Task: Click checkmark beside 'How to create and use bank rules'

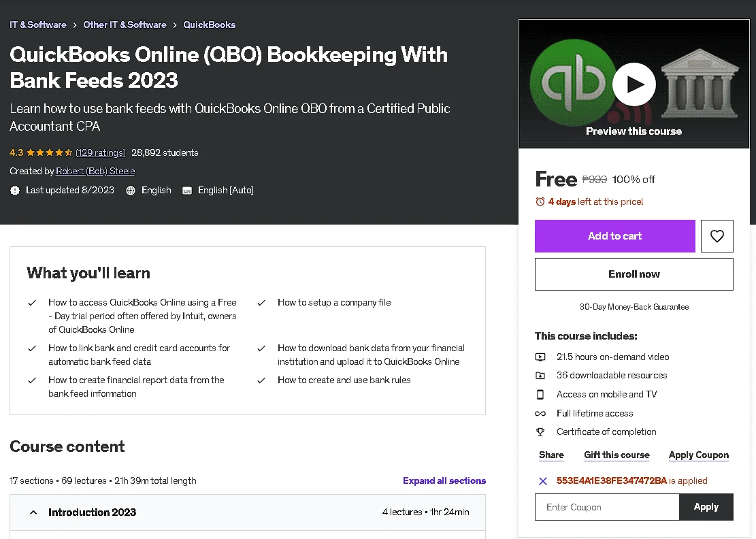Action: (x=261, y=380)
